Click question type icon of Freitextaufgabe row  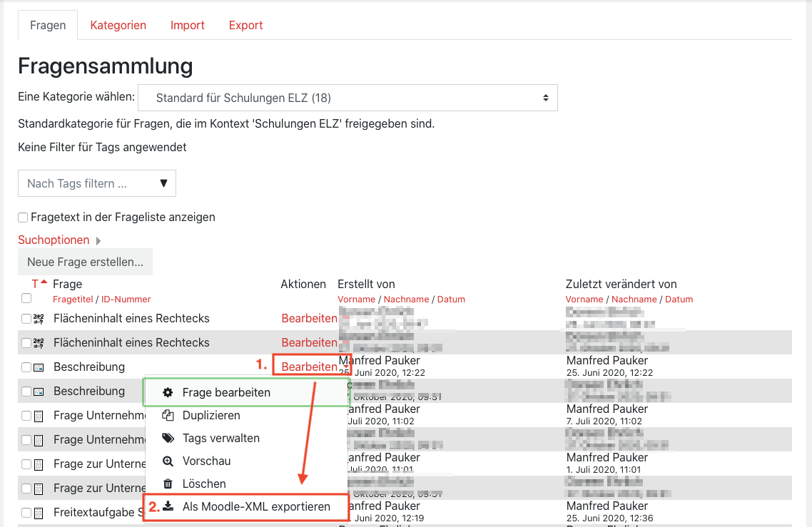(x=39, y=513)
